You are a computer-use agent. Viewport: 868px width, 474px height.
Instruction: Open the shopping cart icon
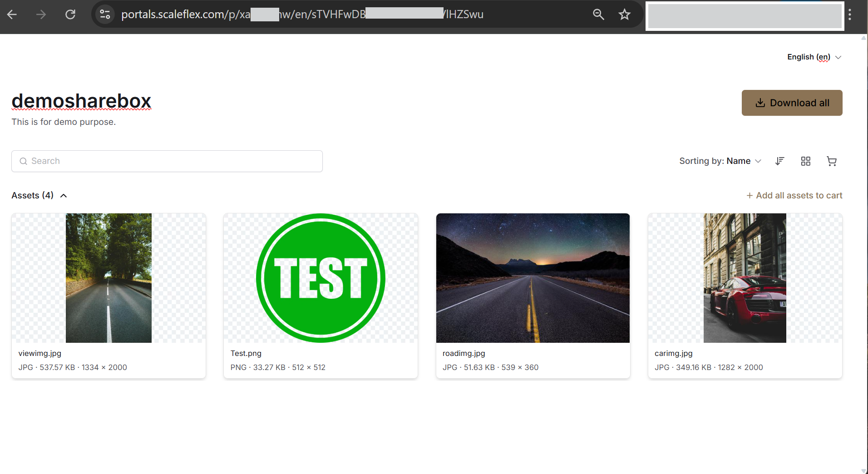[x=832, y=161]
